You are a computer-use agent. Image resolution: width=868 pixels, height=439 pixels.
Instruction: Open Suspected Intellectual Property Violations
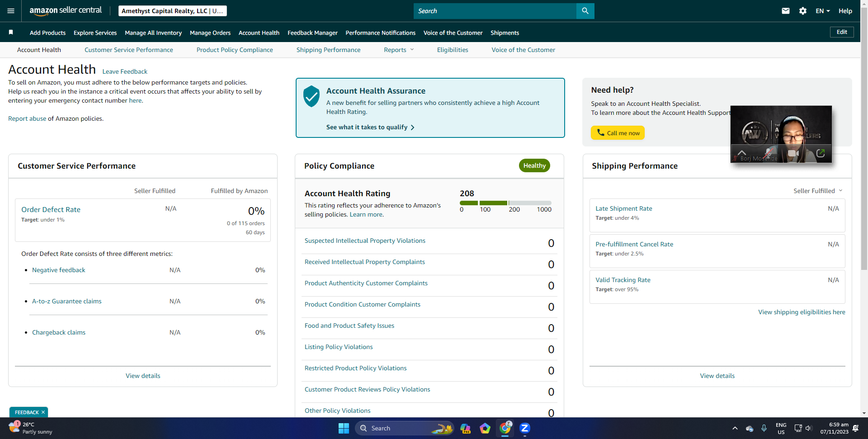365,241
